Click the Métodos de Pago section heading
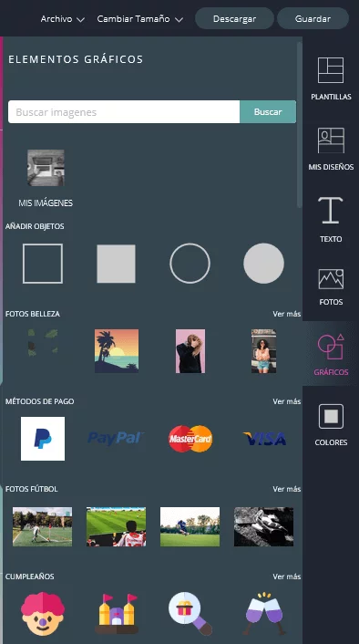This screenshot has width=359, height=644. (x=40, y=401)
